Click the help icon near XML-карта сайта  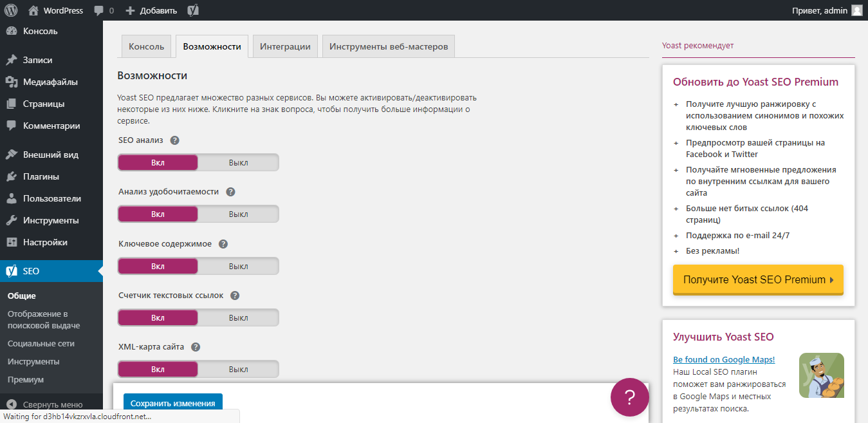pyautogui.click(x=197, y=346)
